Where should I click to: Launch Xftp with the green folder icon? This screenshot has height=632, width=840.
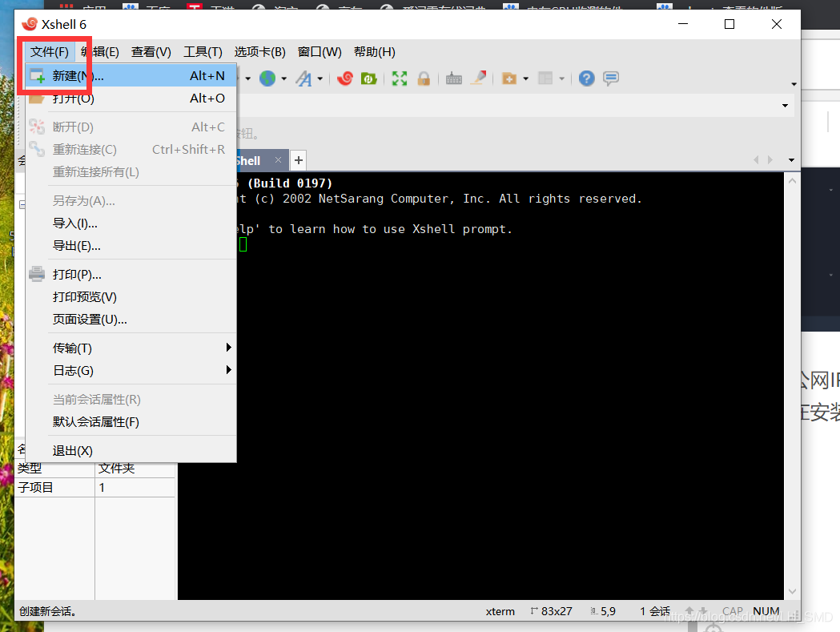pyautogui.click(x=368, y=78)
